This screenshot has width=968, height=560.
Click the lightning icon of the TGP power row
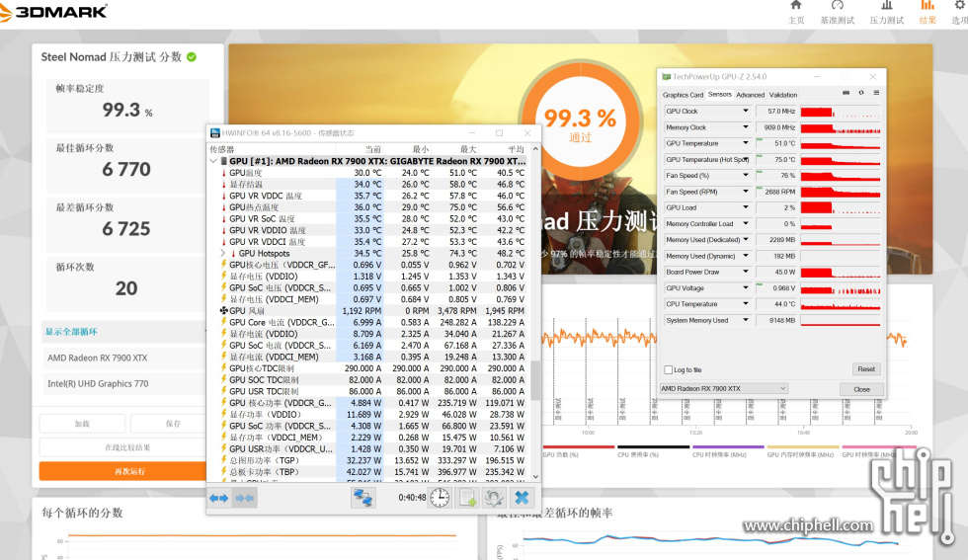coord(223,460)
